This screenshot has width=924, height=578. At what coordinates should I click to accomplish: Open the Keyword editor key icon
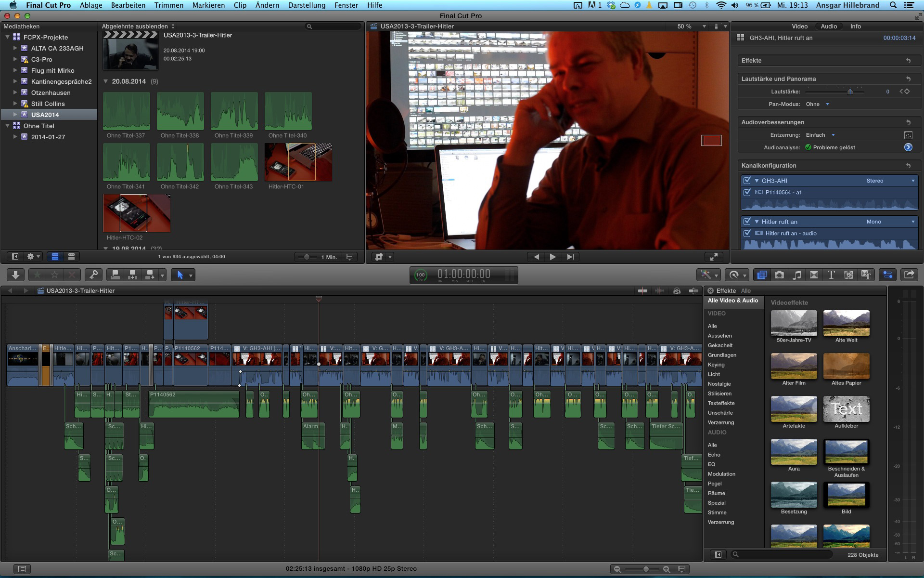(x=93, y=275)
